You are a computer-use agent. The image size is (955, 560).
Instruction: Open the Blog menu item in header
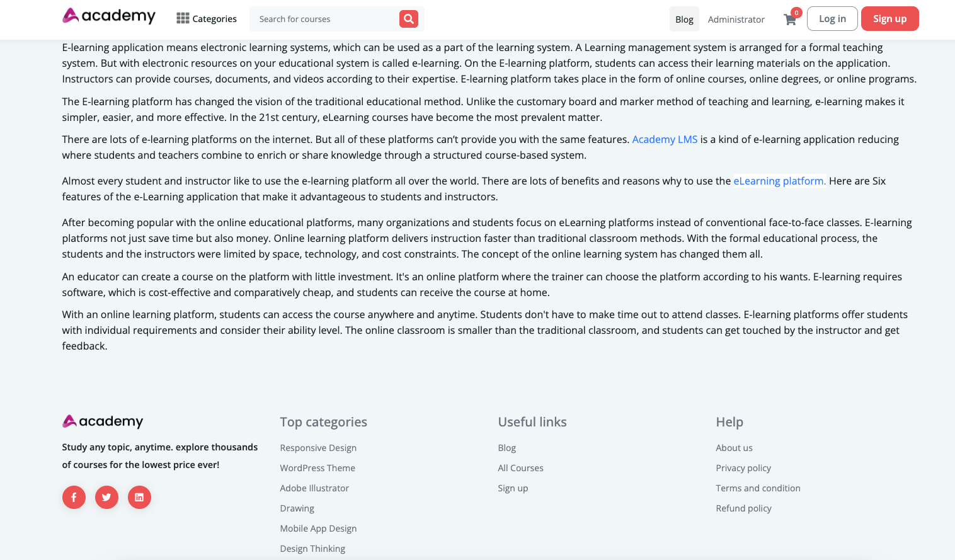(x=684, y=20)
